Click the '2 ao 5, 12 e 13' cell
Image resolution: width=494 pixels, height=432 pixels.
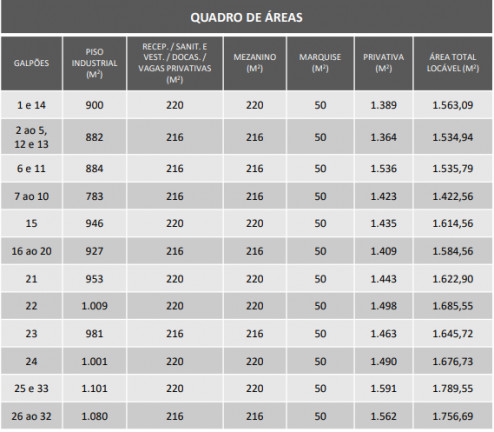(31, 137)
